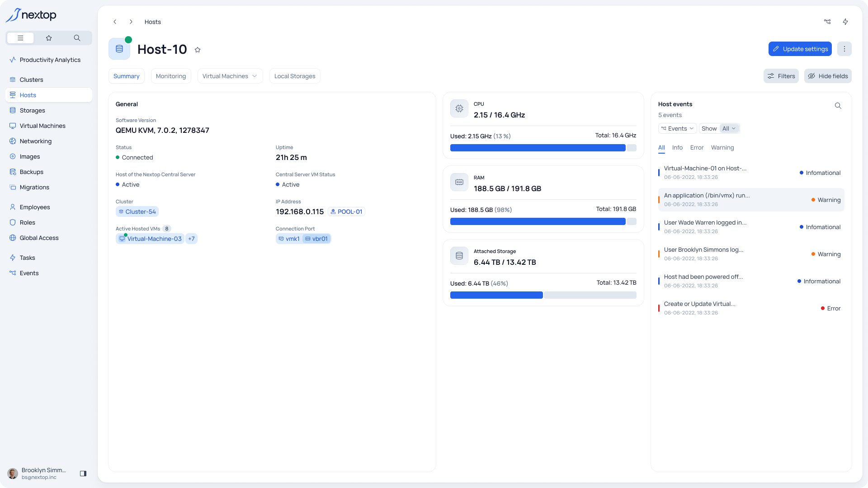This screenshot has width=868, height=488.
Task: Click Hosts breadcrumb
Action: 152,22
